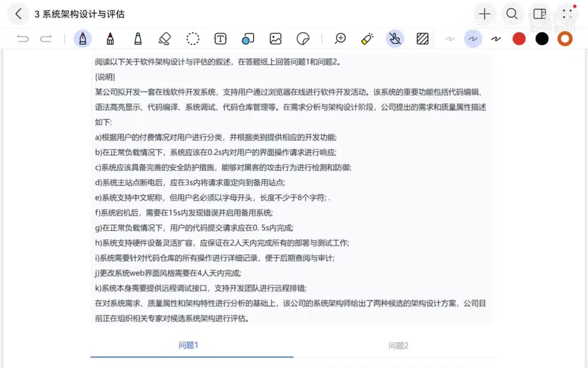The height and width of the screenshot is (368, 588).
Task: Switch to the 问题2 tab
Action: (x=398, y=346)
